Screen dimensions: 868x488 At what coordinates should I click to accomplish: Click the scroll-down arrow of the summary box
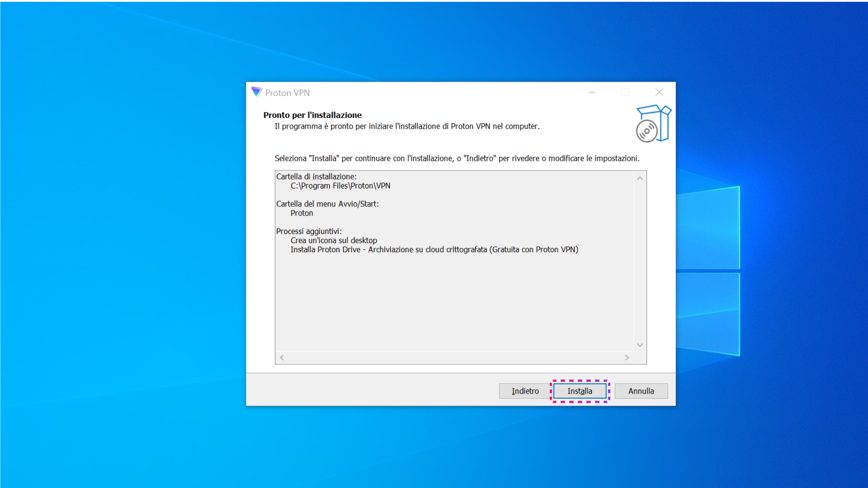point(640,344)
